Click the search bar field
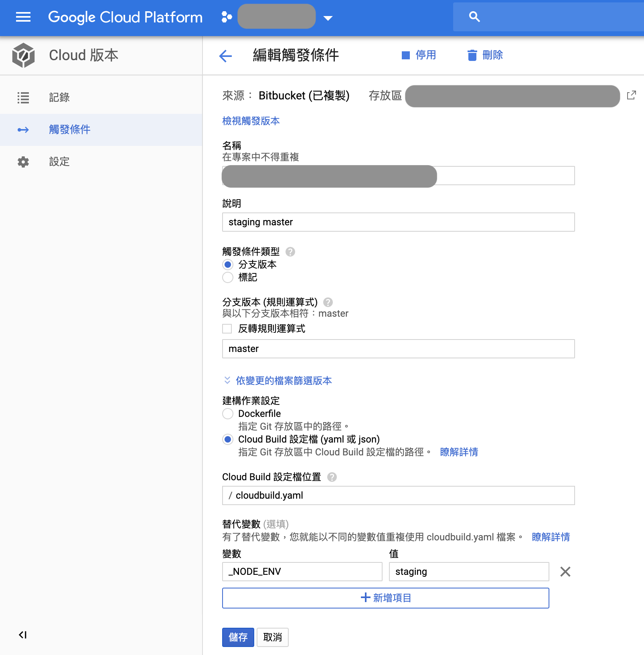This screenshot has width=644, height=655. point(548,17)
